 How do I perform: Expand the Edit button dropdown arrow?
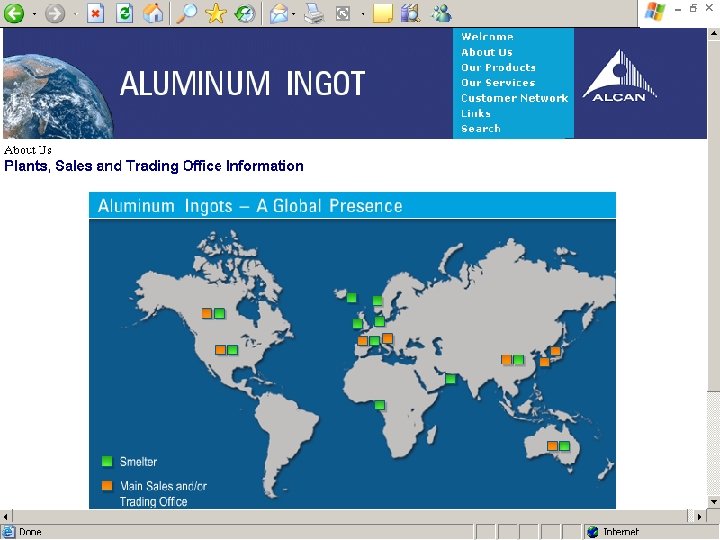363,14
